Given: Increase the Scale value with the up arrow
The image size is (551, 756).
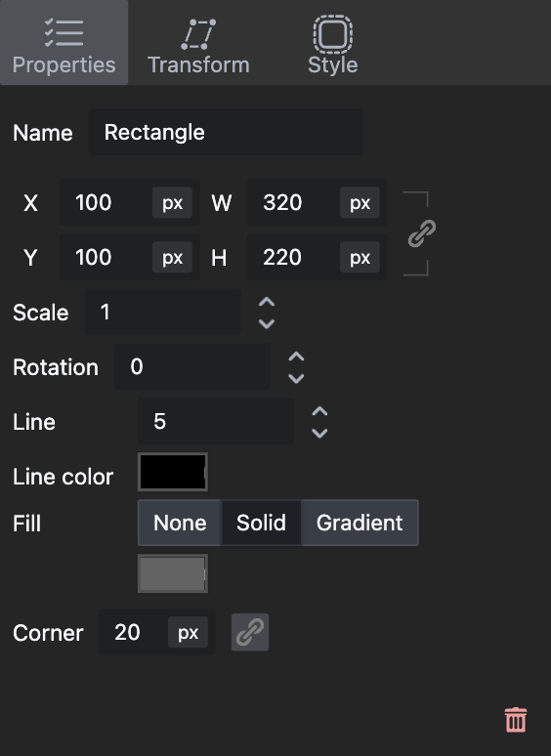Looking at the screenshot, I should tap(267, 303).
